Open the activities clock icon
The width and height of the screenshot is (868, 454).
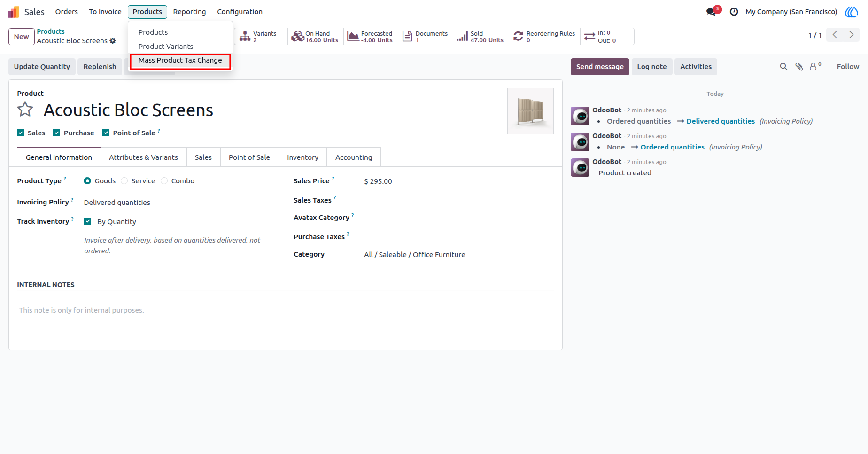pos(734,12)
